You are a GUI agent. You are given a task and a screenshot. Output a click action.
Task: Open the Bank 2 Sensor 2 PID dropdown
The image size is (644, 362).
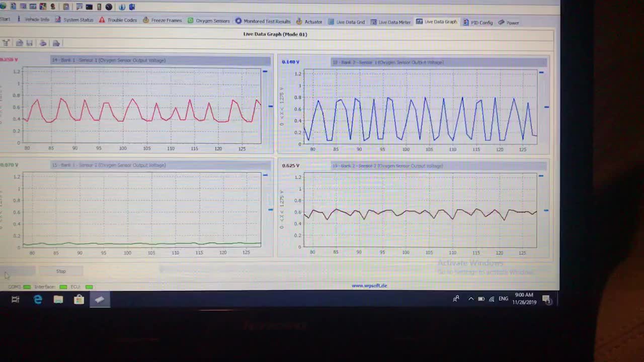pos(439,166)
